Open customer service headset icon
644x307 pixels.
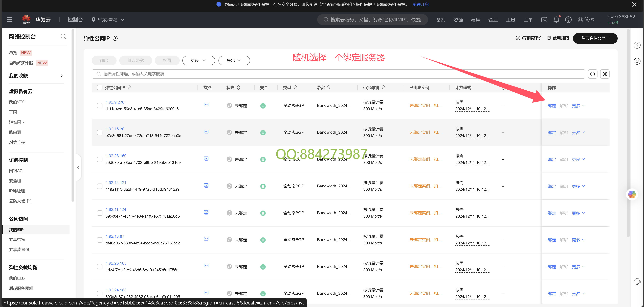[x=637, y=282]
